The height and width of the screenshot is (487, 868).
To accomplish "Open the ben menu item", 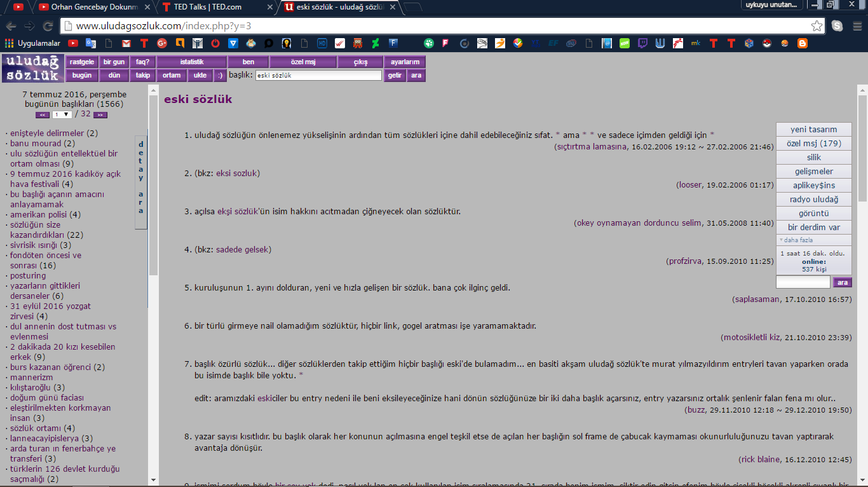I will click(x=248, y=62).
